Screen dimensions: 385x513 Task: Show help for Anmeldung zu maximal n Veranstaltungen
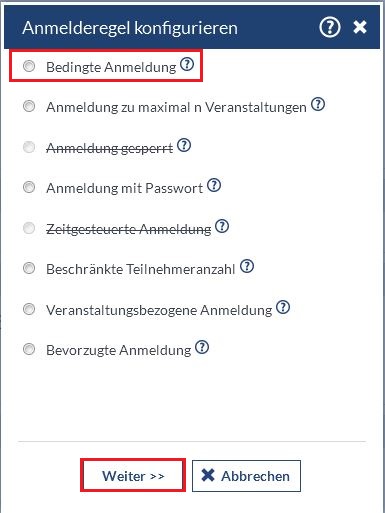318,104
